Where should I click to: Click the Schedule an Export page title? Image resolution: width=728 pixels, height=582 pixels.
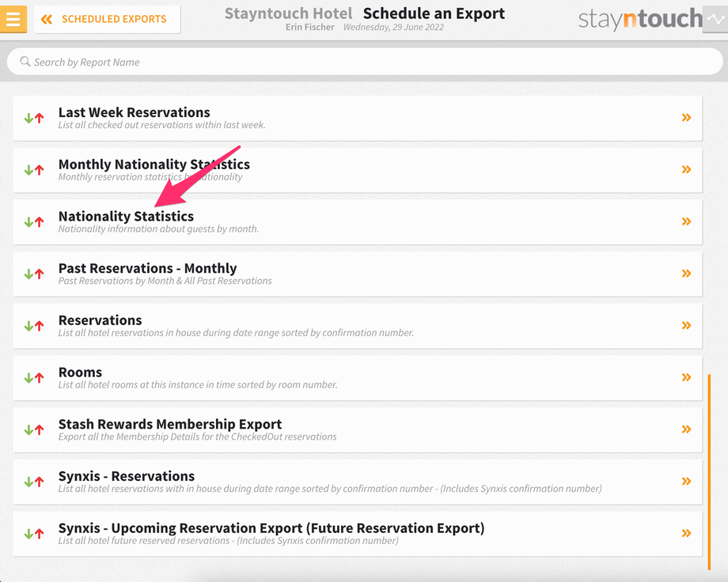click(x=434, y=13)
